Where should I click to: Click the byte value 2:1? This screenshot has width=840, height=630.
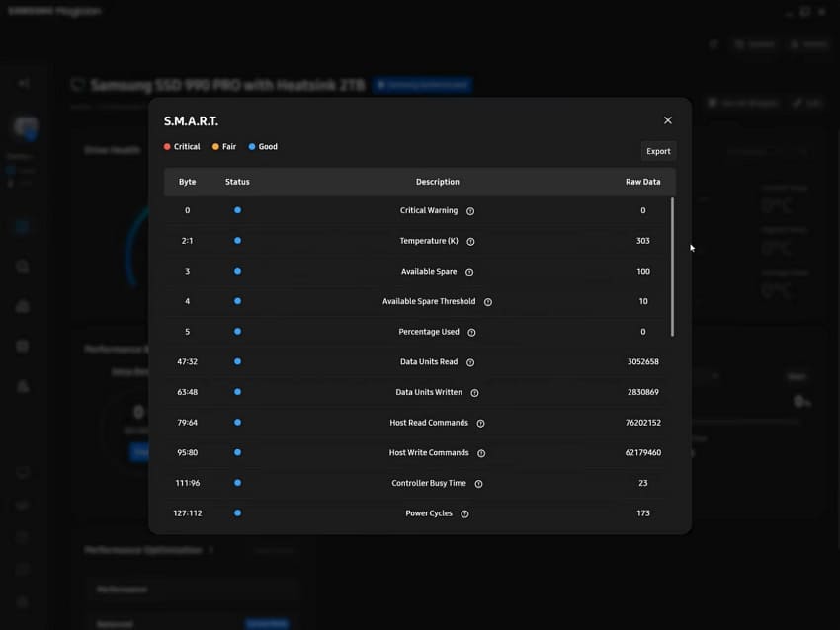tap(187, 241)
